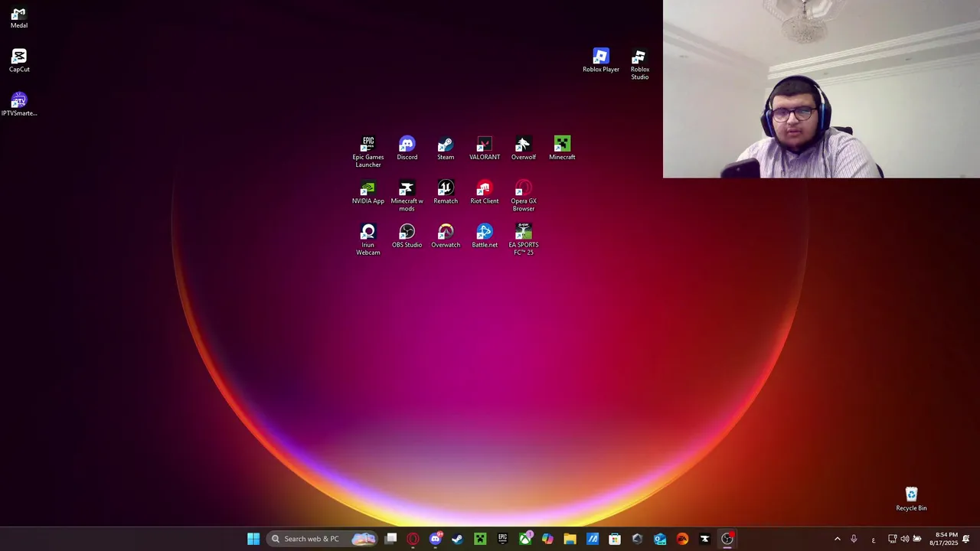Image resolution: width=980 pixels, height=551 pixels.
Task: Open the blue slanted-A app in taskbar
Action: point(593,539)
